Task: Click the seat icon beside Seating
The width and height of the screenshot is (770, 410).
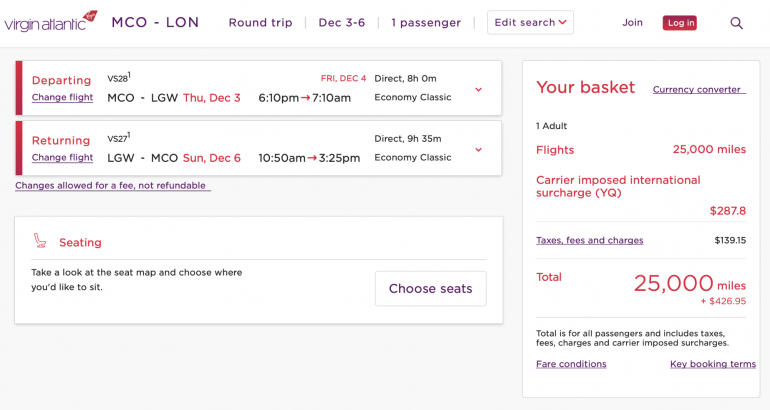Action: (x=40, y=241)
